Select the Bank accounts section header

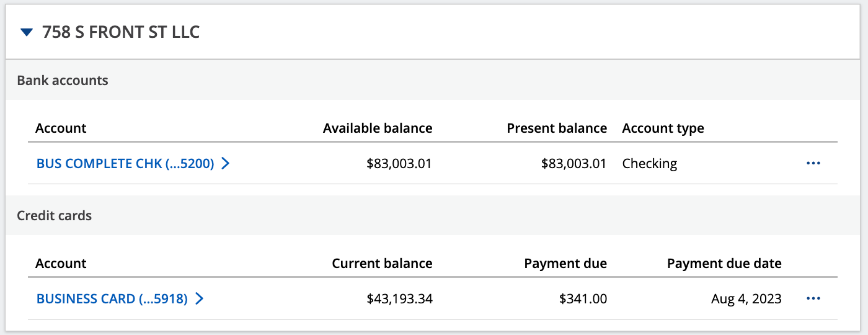pos(63,80)
